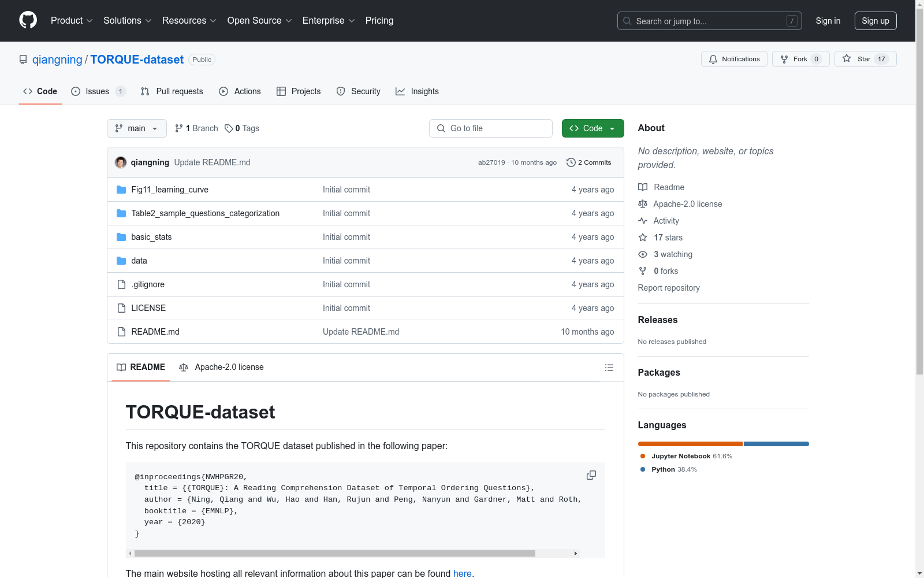Screen dimensions: 924x578
Task: Open GitHub homepage via Octocat logo
Action: [x=28, y=20]
